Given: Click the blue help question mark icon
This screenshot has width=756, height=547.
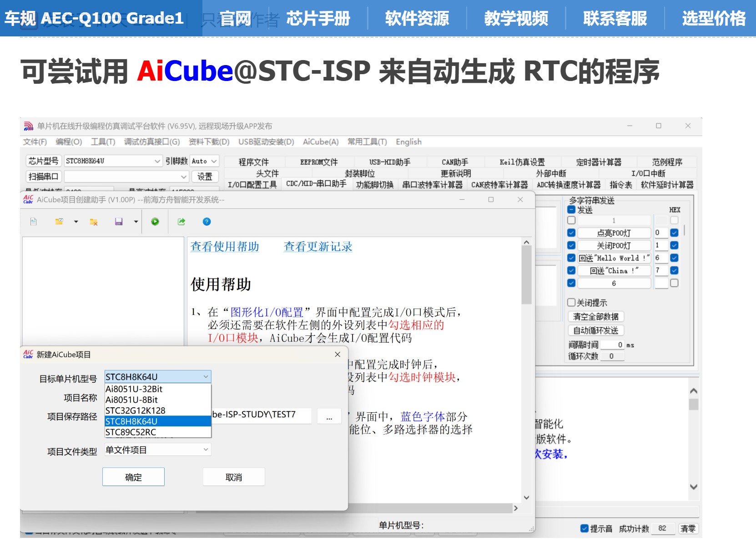Looking at the screenshot, I should [x=207, y=222].
